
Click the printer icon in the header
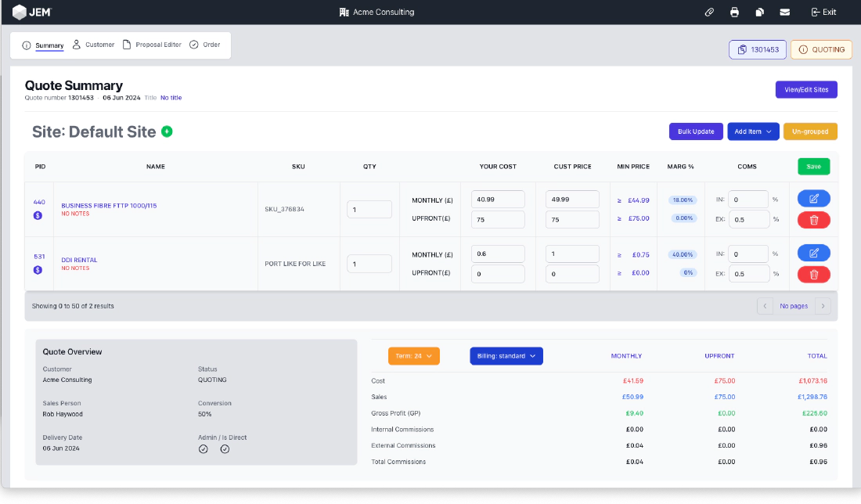pyautogui.click(x=735, y=12)
